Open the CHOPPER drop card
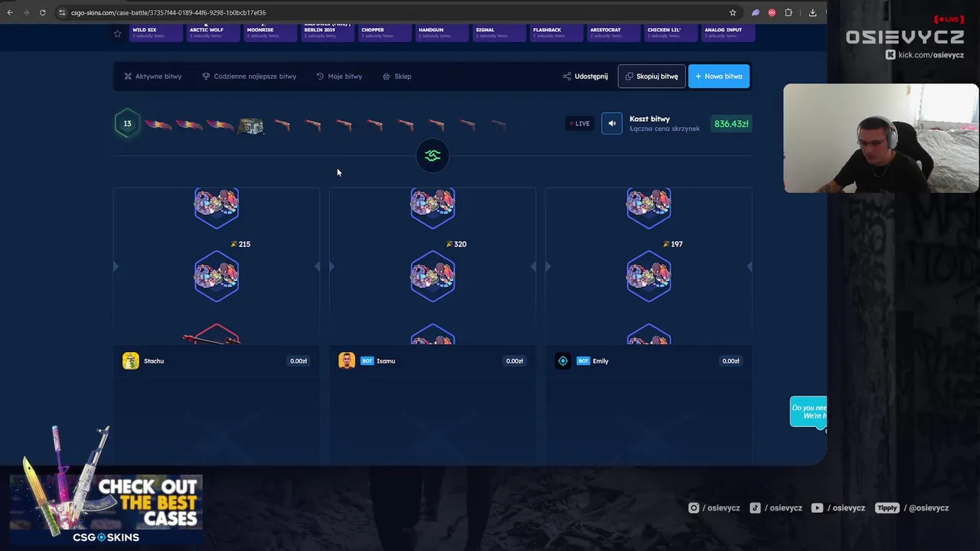 [x=384, y=32]
